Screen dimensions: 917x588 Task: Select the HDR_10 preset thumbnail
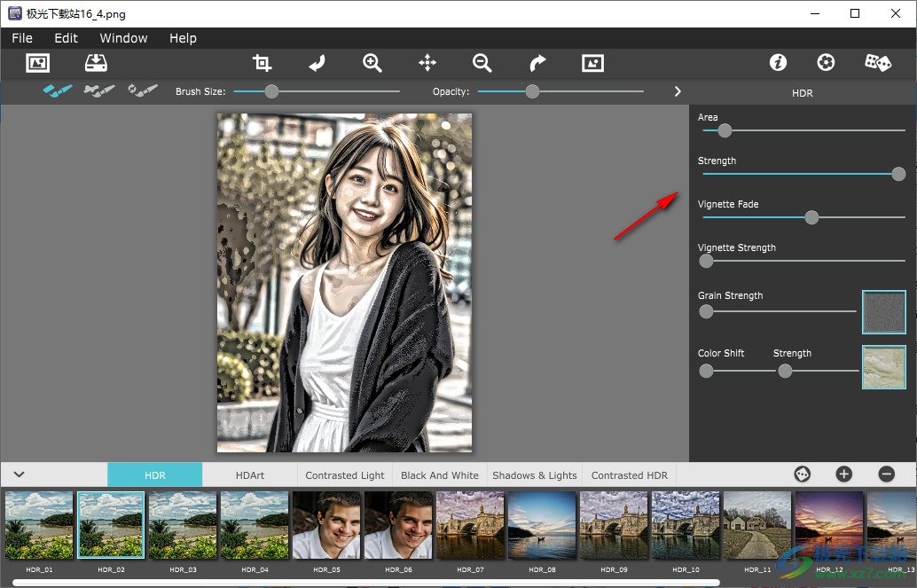pyautogui.click(x=686, y=525)
